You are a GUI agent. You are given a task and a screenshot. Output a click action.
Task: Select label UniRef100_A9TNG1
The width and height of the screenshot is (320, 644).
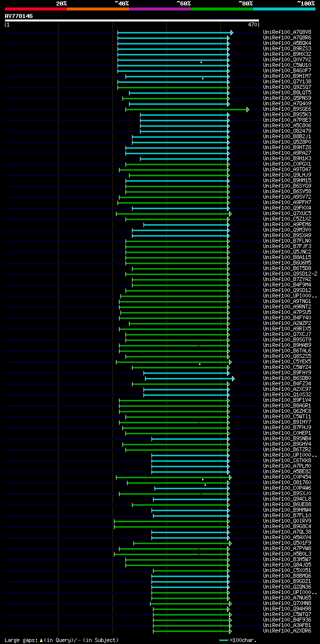click(x=287, y=302)
